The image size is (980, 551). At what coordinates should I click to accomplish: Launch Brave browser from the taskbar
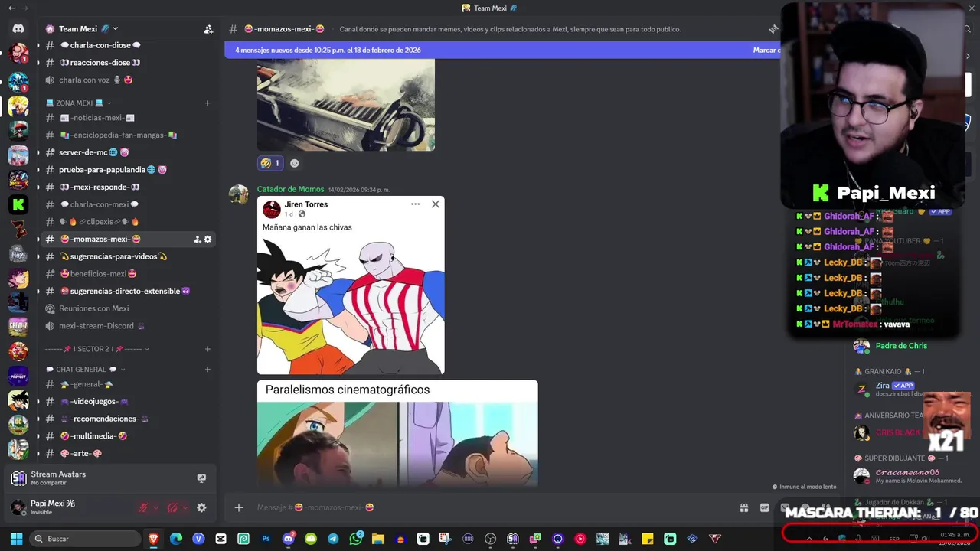pos(154,539)
